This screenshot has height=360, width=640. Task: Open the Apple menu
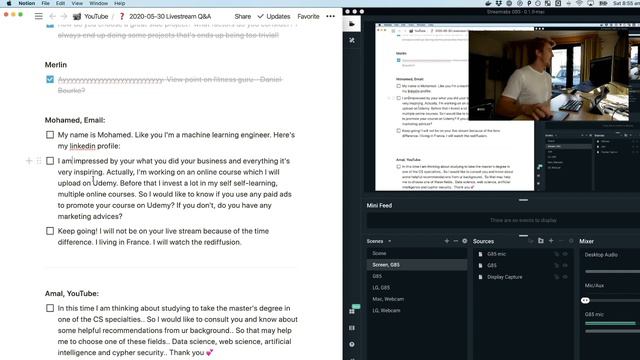[9, 3]
